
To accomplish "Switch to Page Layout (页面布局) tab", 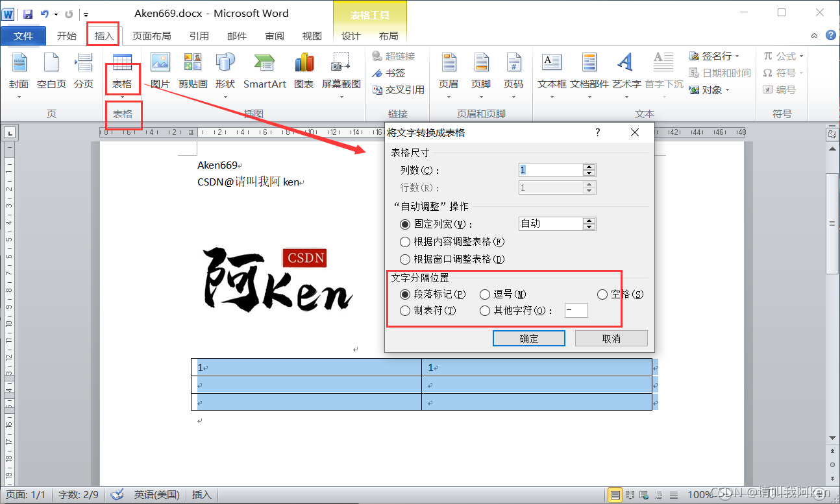I will (152, 36).
